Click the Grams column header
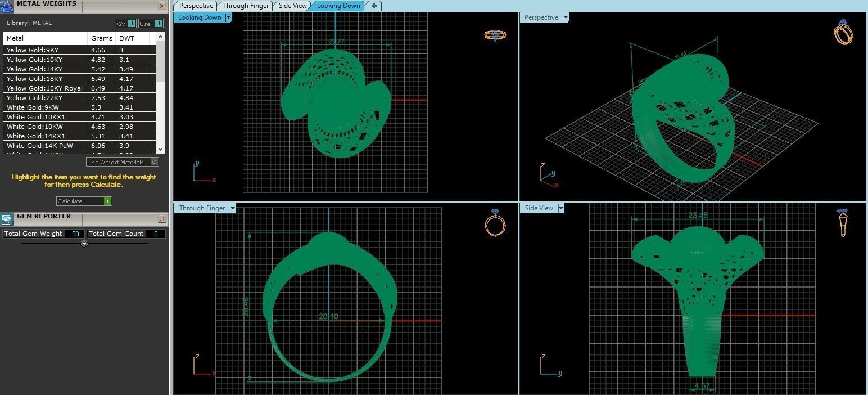 (102, 38)
